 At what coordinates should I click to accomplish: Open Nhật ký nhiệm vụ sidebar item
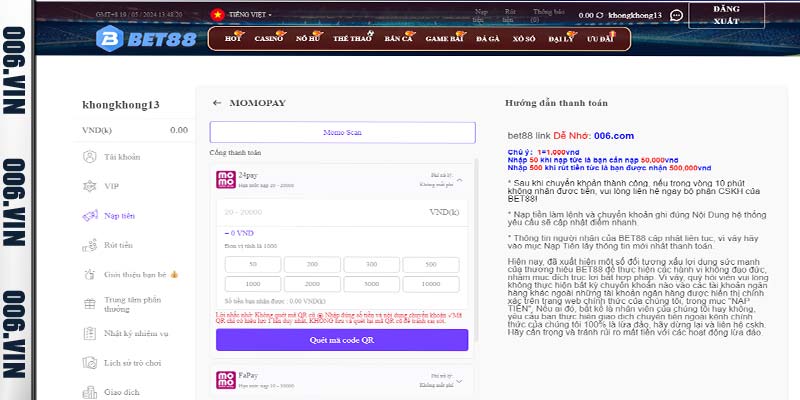click(134, 334)
